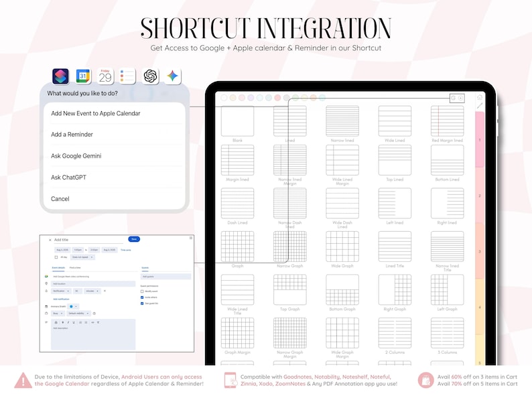Insert numbered list in description toolbar
The height and width of the screenshot is (394, 532).
(x=80, y=322)
